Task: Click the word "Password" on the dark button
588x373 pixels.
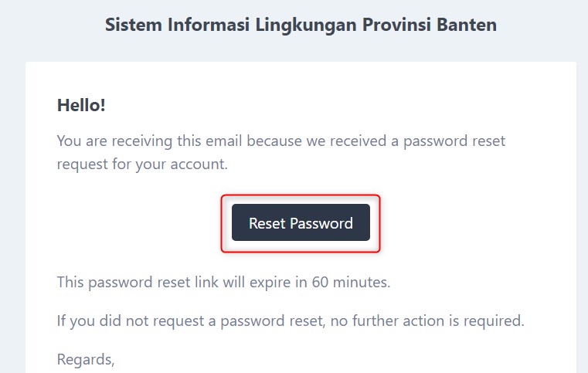Action: pos(321,223)
